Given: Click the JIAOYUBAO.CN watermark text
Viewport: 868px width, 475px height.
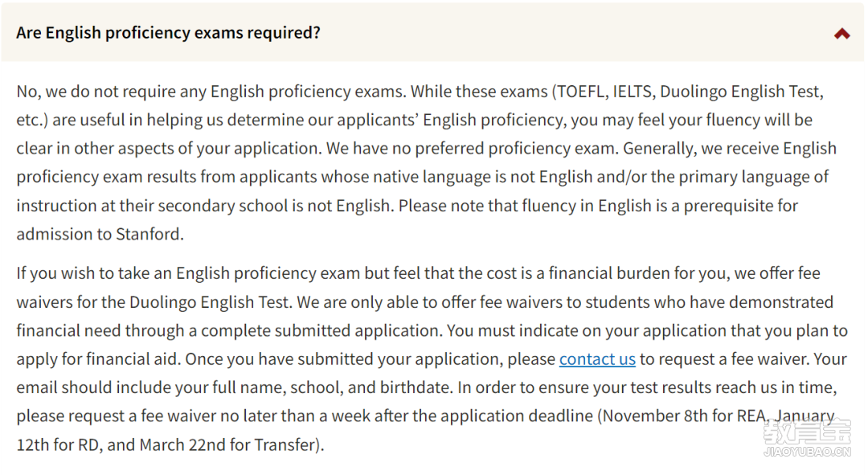Looking at the screenshot, I should pyautogui.click(x=807, y=451).
